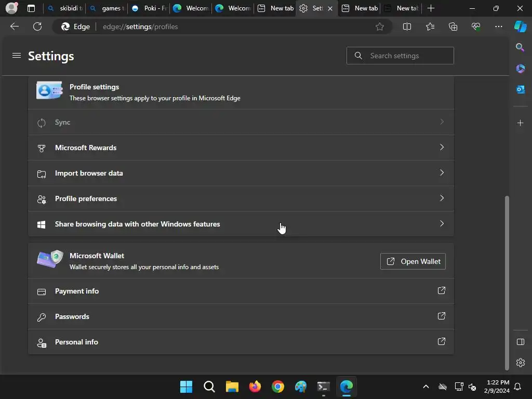Expand Profile preferences chevron
Viewport: 532px width, 399px height.
click(x=442, y=198)
